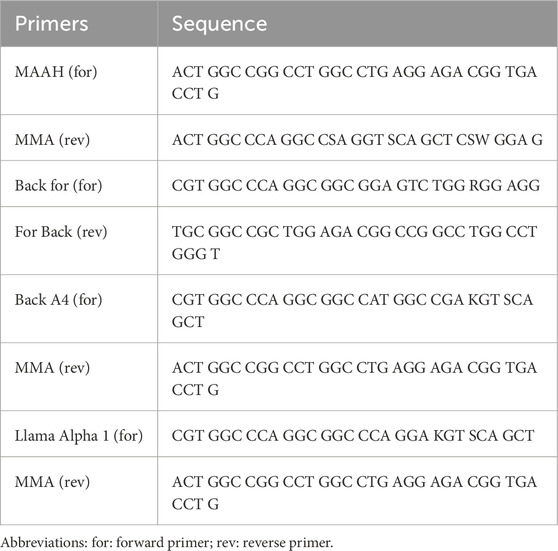Select the For Back (rev) primer name
The height and width of the screenshot is (551, 558).
point(61,232)
